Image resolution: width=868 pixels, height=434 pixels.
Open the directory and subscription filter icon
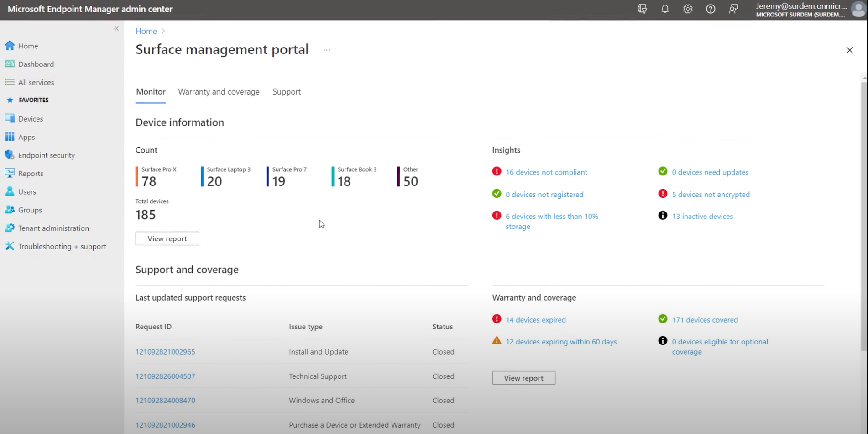pos(643,9)
